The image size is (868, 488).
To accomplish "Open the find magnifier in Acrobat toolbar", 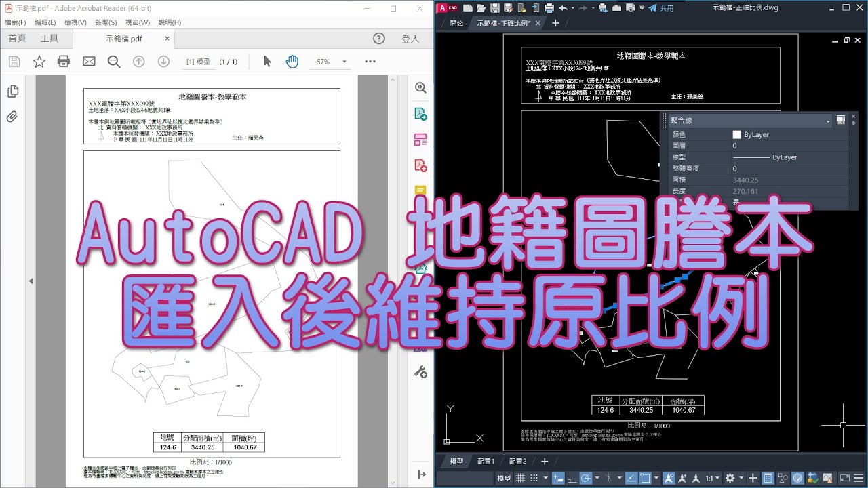I will (114, 62).
